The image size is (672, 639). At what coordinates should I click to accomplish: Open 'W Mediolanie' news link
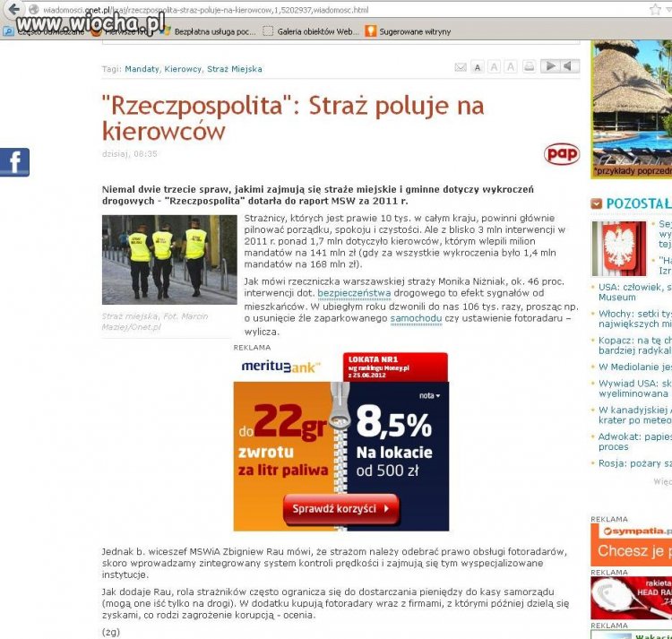pyautogui.click(x=635, y=367)
